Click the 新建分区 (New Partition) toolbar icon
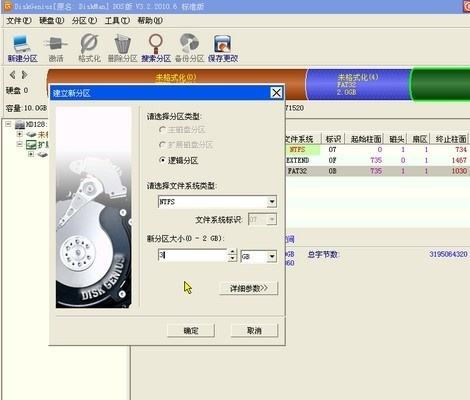The height and width of the screenshot is (400, 470). 22,49
